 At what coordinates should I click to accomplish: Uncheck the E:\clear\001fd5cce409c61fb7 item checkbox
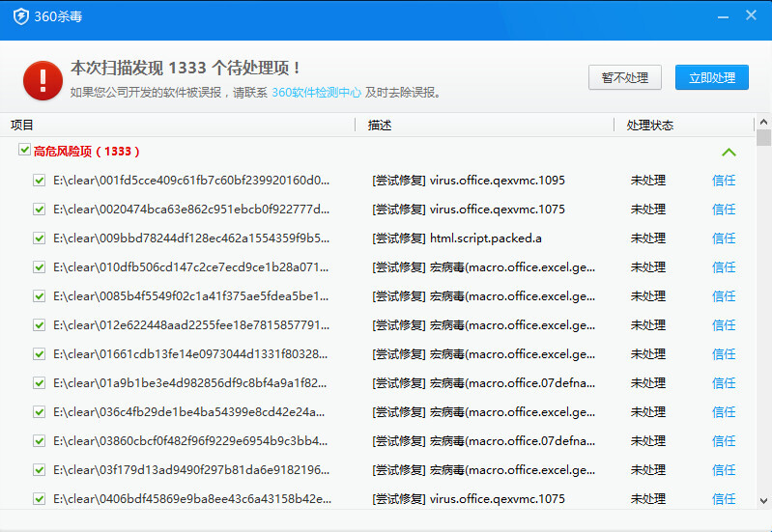(40, 181)
